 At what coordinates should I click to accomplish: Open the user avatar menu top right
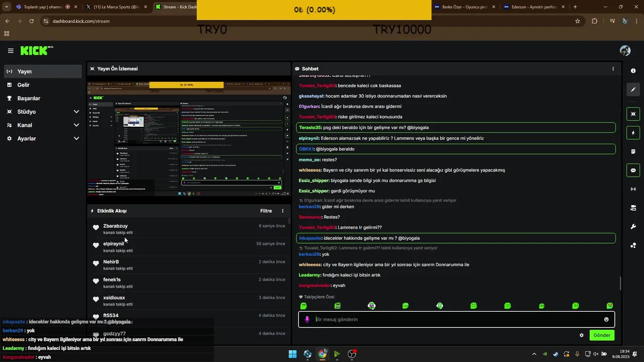click(x=625, y=51)
